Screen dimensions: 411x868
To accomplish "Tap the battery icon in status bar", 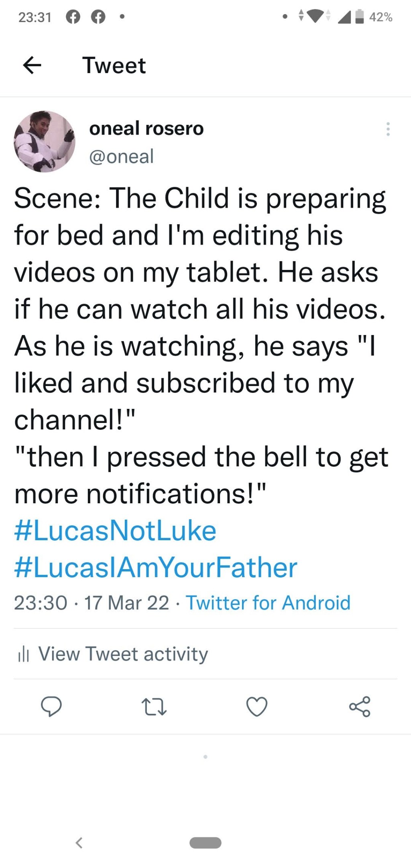I will click(x=360, y=17).
